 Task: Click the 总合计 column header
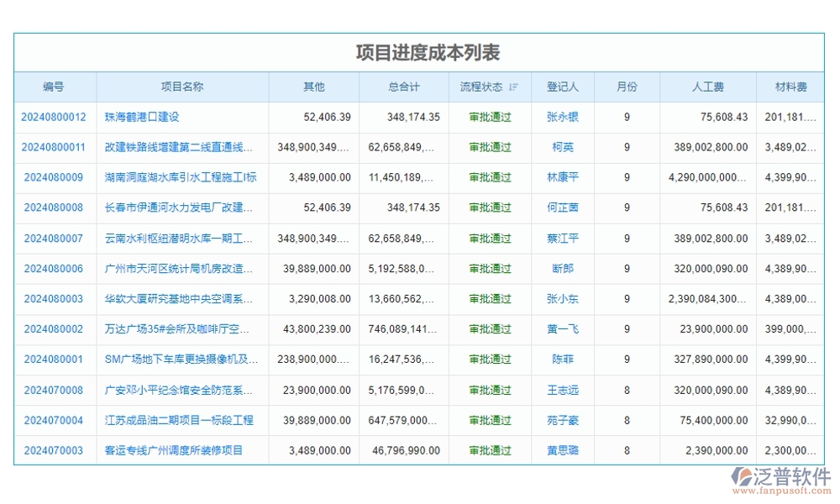404,87
